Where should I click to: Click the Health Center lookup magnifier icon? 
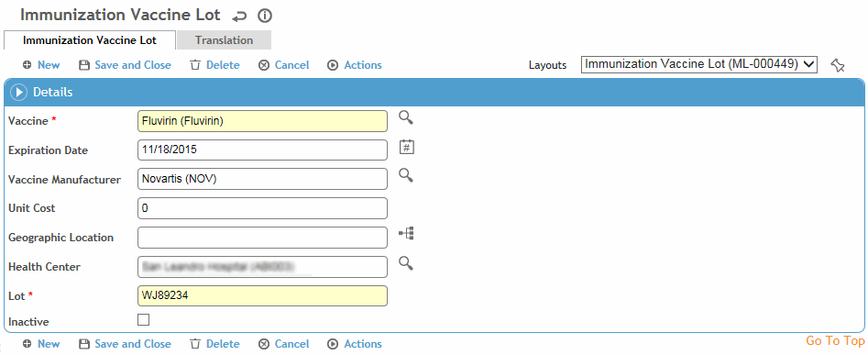click(x=406, y=263)
